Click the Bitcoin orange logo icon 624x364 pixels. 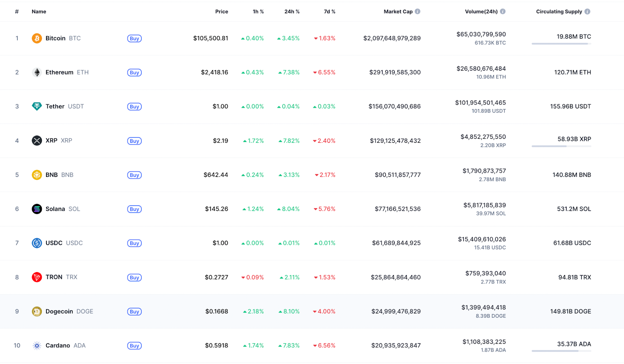pos(37,38)
